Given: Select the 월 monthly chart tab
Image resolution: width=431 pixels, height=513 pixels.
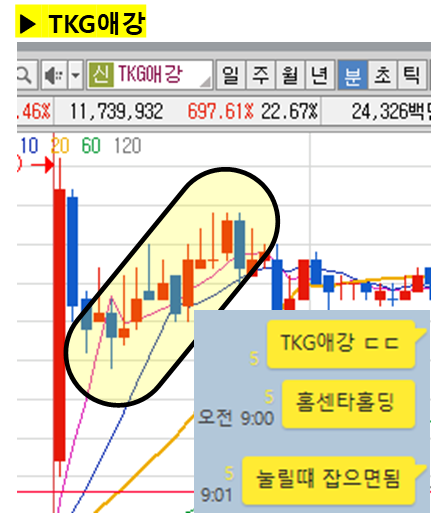Looking at the screenshot, I should (x=290, y=75).
